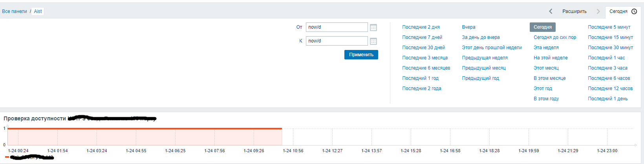Screen dimensions: 644x164
Task: Open the Все панели breadcrumb link
Action: coord(15,11)
